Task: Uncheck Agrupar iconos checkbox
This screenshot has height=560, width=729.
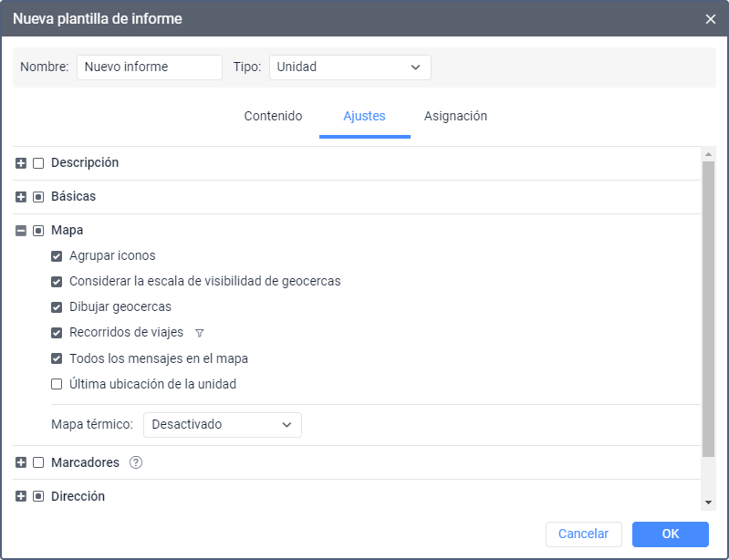Action: (57, 256)
